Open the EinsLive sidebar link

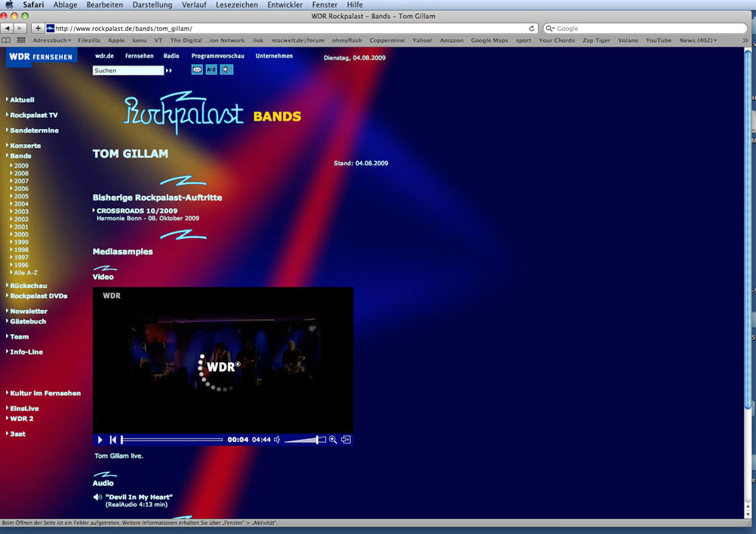24,408
